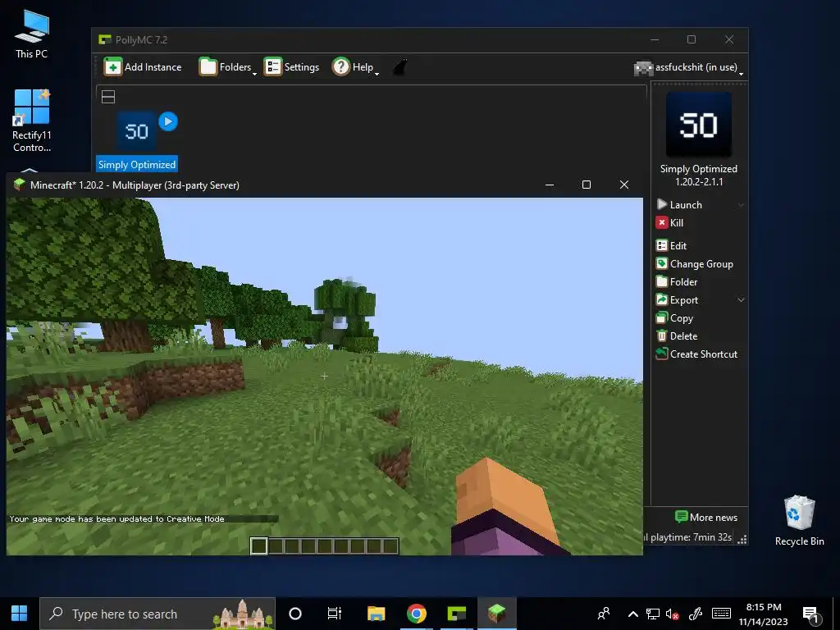The image size is (840, 630).
Task: Open the notification center icon
Action: [811, 614]
